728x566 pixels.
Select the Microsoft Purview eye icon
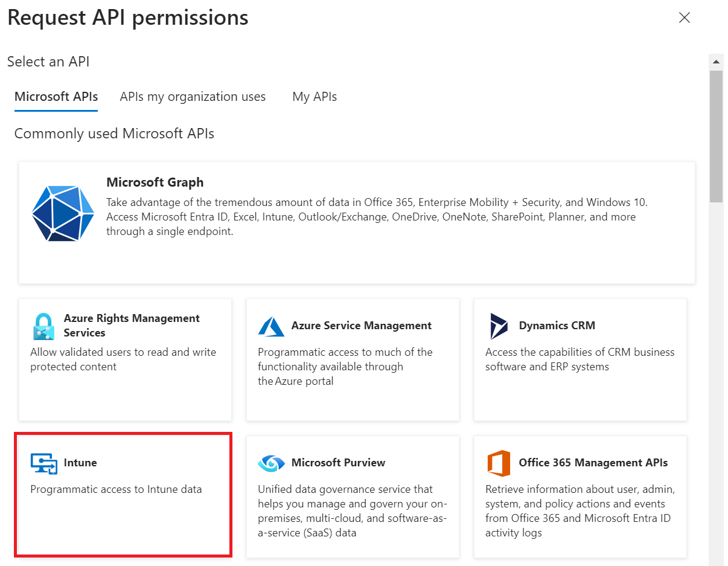point(271,463)
